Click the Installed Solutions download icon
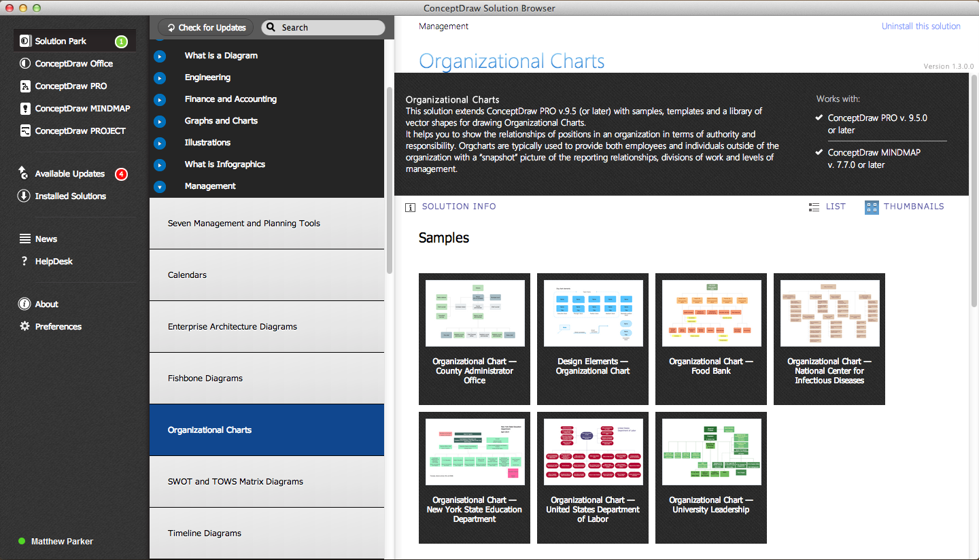 (24, 196)
